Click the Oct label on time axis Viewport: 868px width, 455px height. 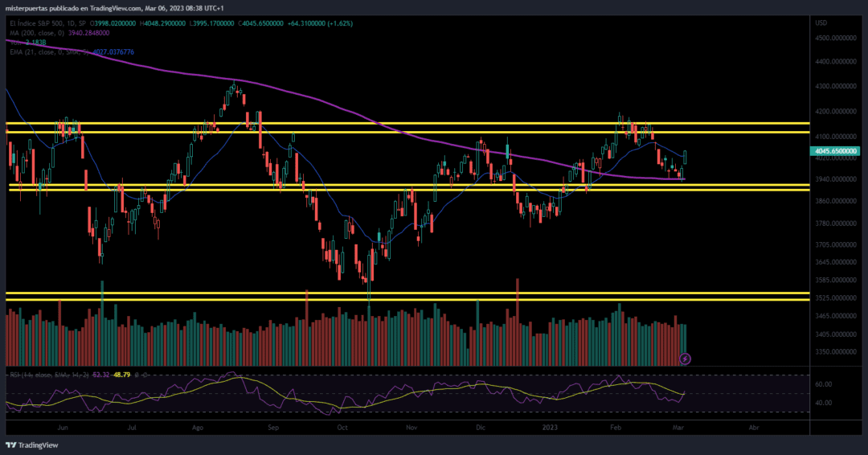click(x=342, y=428)
